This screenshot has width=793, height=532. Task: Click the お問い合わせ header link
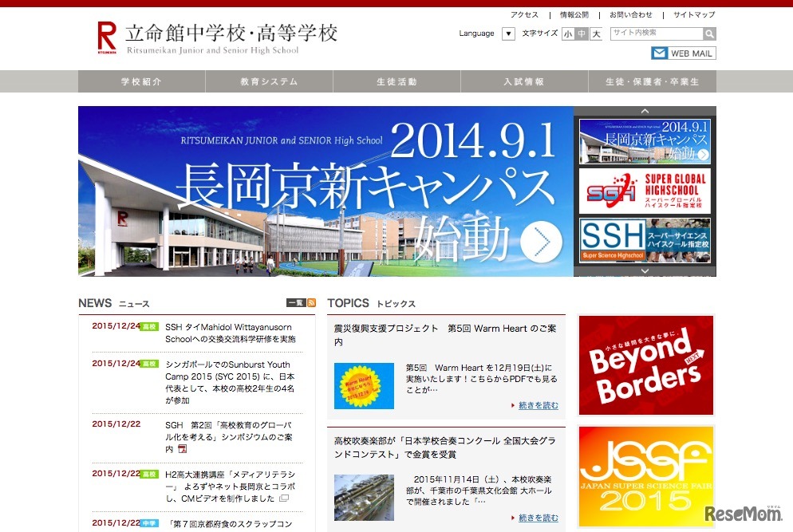631,14
